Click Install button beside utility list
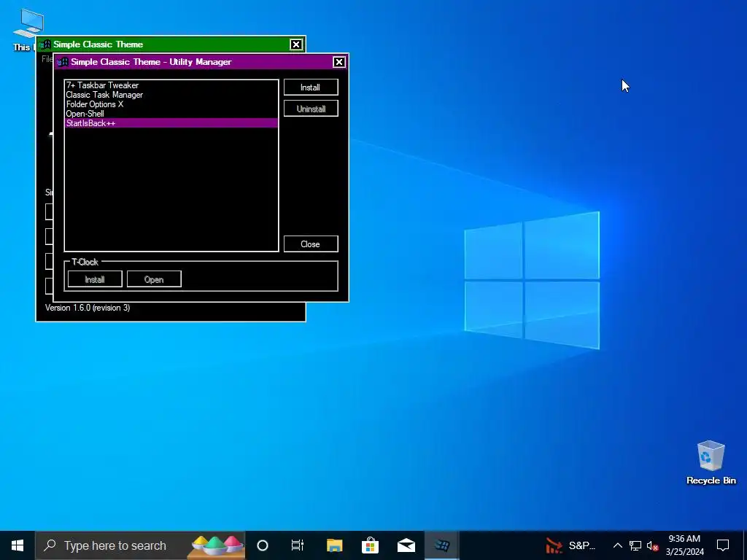This screenshot has height=560, width=747. pyautogui.click(x=311, y=87)
